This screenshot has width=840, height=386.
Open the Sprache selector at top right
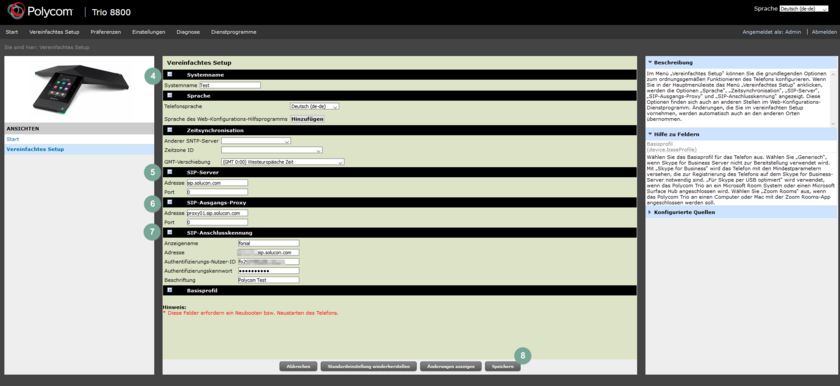[804, 9]
